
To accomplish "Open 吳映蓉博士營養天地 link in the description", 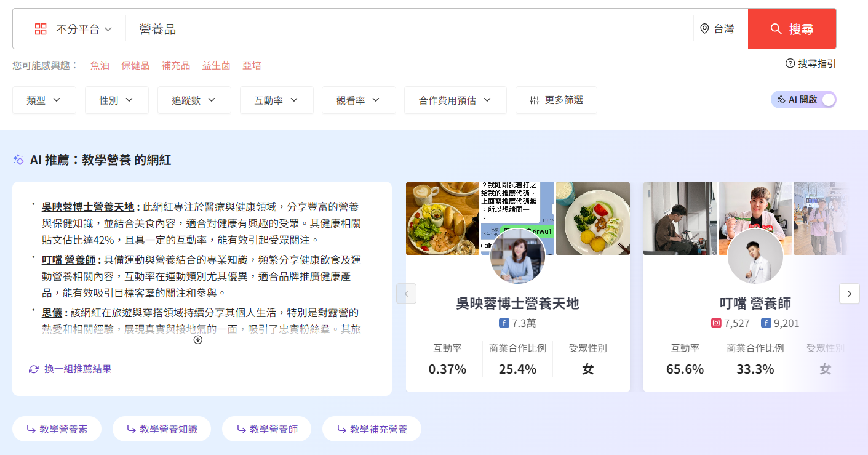I will click(x=88, y=206).
